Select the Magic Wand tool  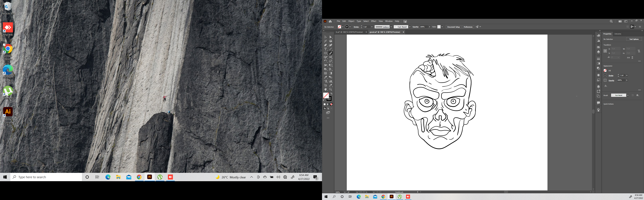point(326,41)
